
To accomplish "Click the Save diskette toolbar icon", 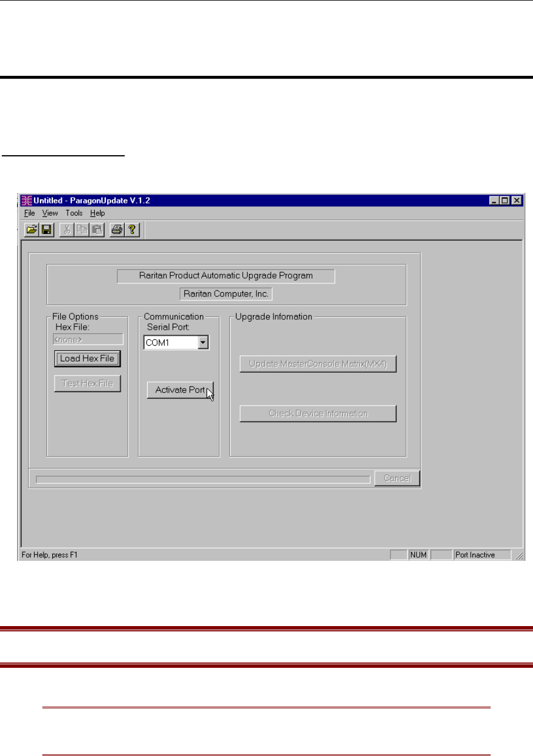I will coord(47,230).
